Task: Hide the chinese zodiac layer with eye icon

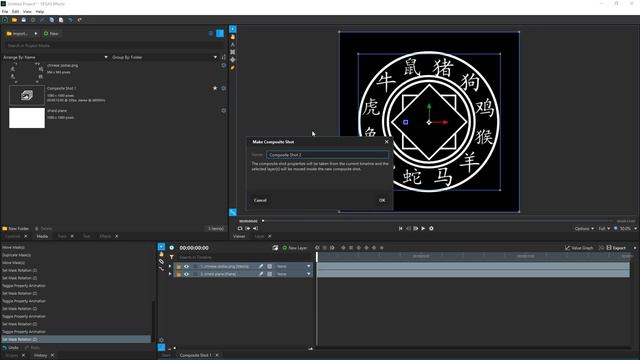Action: point(187,266)
